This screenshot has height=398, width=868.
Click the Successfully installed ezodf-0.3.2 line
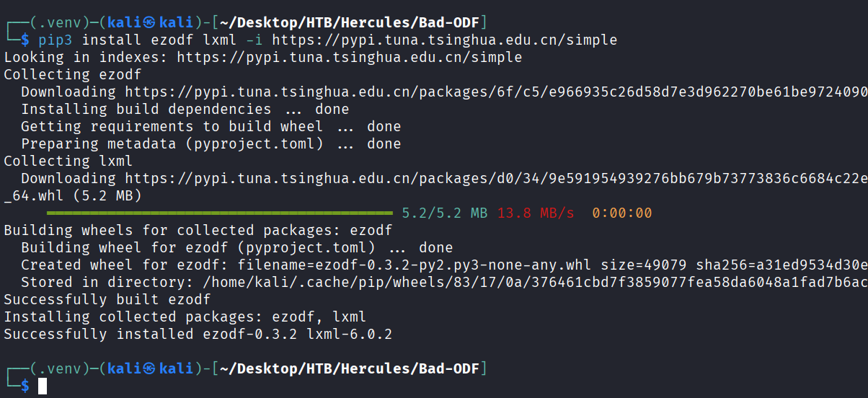pyautogui.click(x=198, y=334)
